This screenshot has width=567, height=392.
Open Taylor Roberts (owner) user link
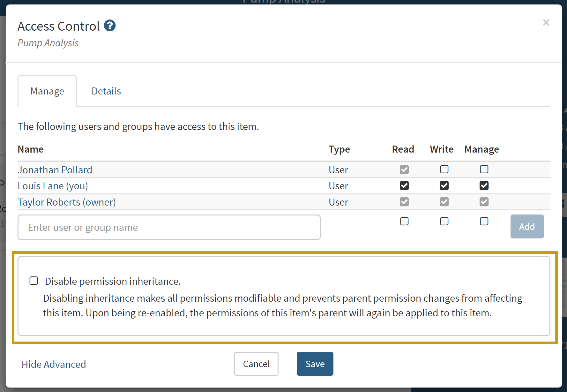67,202
